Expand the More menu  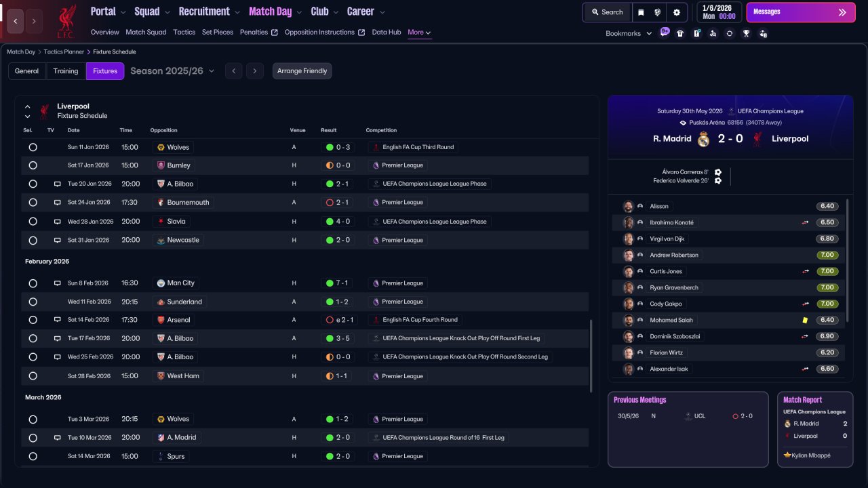point(419,33)
